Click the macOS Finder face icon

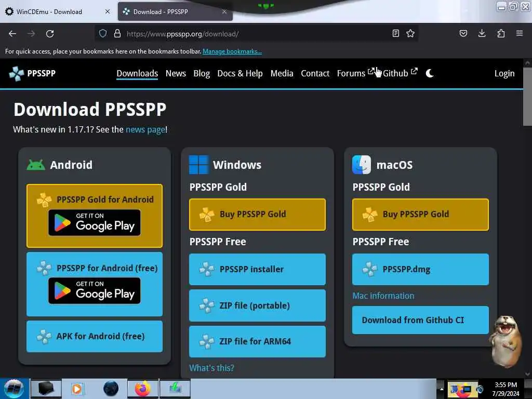362,165
